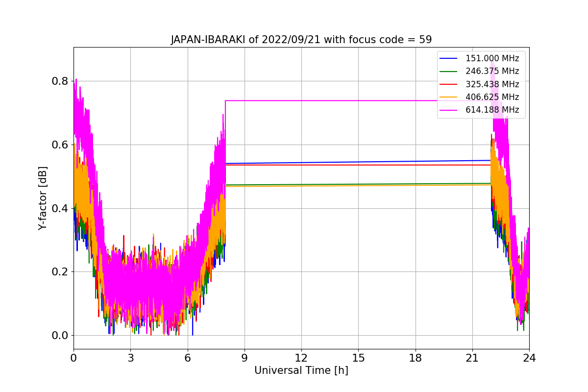Click the Y-factor [dB] axis label
This screenshot has width=588, height=392.
pyautogui.click(x=43, y=198)
